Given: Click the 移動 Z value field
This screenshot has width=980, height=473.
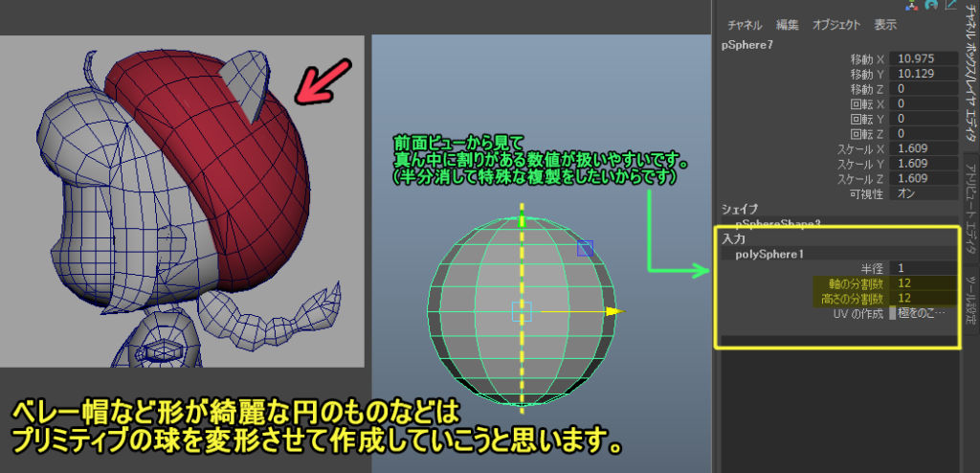Looking at the screenshot, I should point(924,89).
